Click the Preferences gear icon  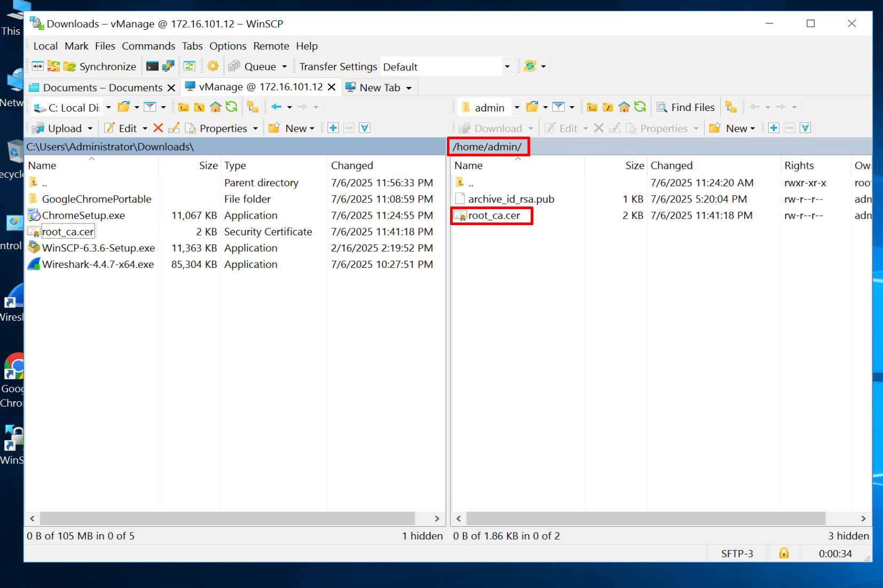213,66
